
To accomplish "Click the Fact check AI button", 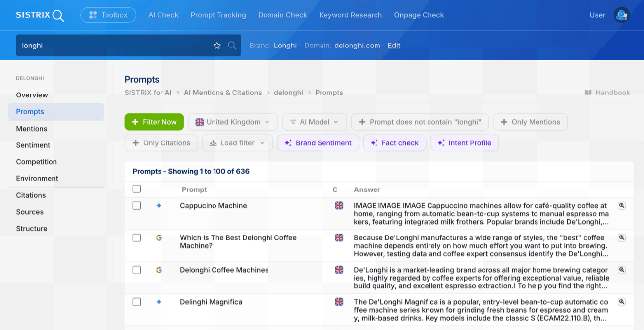I will tap(394, 143).
